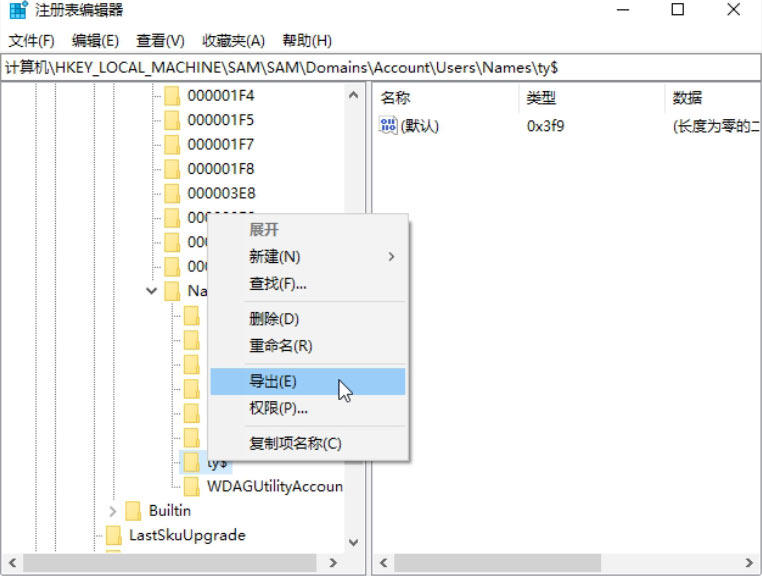Collapse the Names key chevron

152,291
